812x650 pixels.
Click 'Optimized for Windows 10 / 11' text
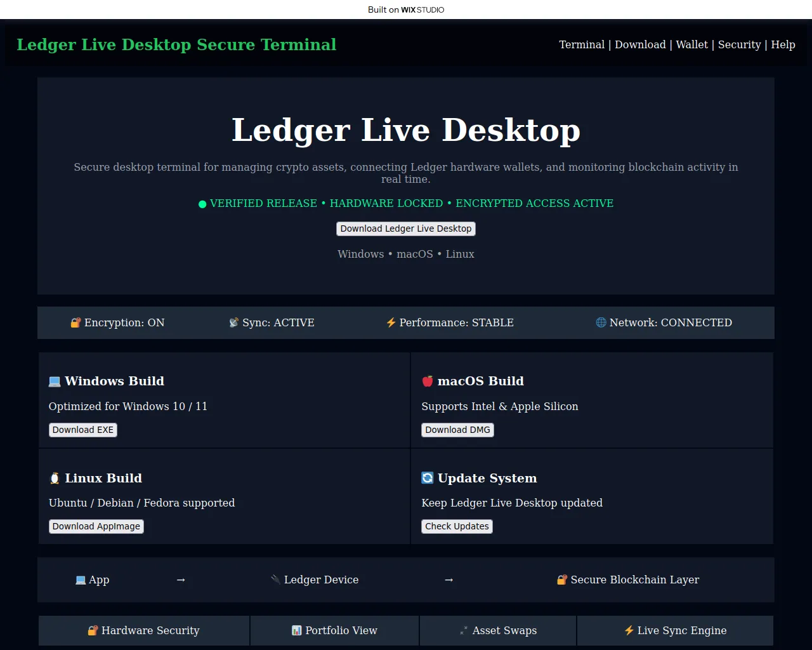coord(128,406)
